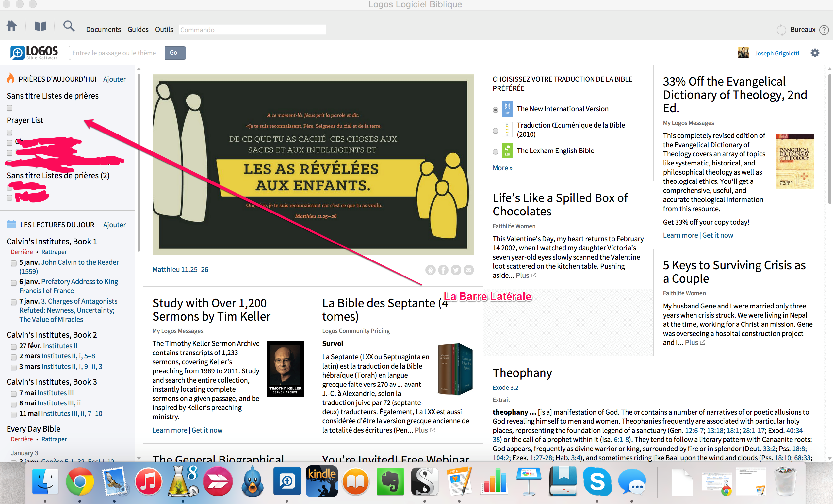Launch Evernote from the Dock
833x504 pixels.
click(x=390, y=481)
